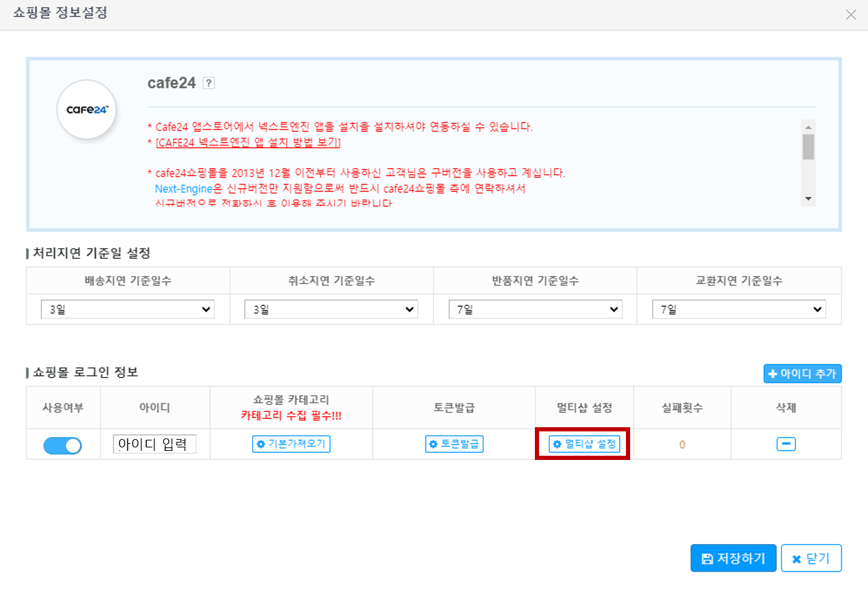This screenshot has width=868, height=597.
Task: Open the CAFE24 넥스트엔진 앱 설치 방법 보기 link
Action: click(x=248, y=143)
